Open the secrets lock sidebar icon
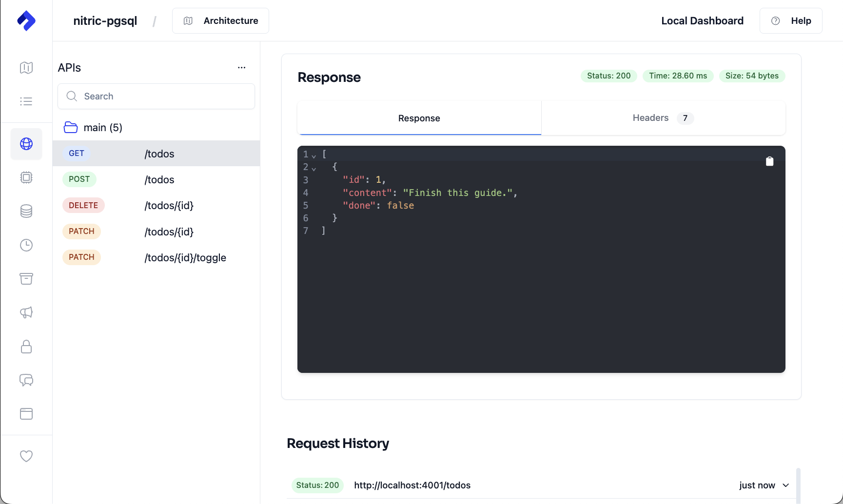The image size is (843, 504). (26, 347)
